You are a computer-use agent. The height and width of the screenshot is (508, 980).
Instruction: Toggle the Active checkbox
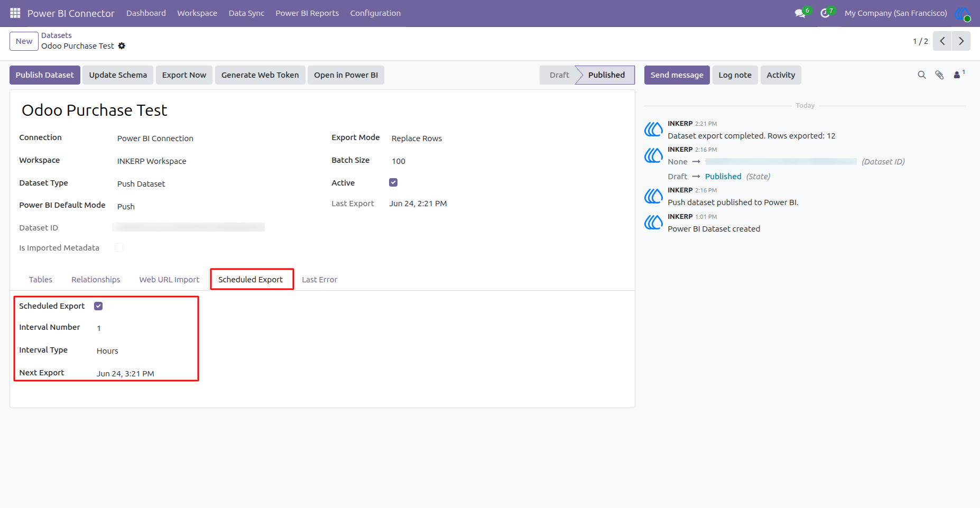[393, 182]
